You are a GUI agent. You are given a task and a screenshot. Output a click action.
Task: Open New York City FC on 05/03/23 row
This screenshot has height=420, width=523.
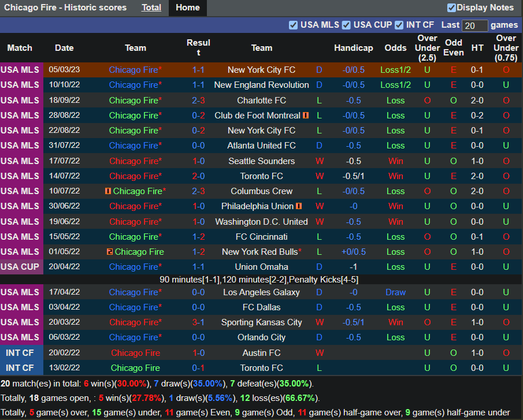click(x=261, y=70)
